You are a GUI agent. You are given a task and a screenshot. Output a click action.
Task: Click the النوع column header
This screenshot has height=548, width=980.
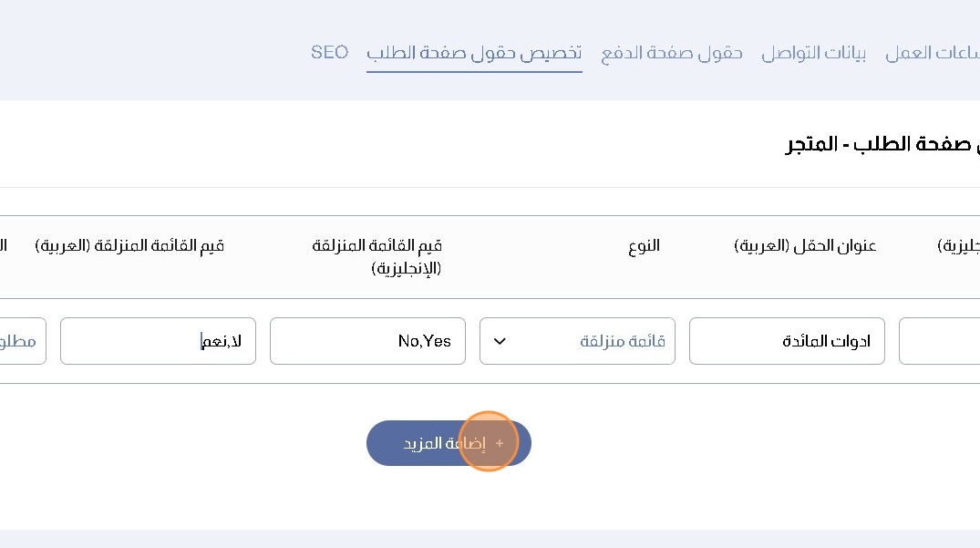click(x=644, y=246)
